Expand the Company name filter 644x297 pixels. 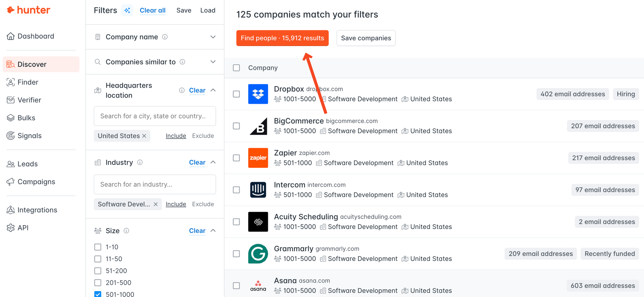tap(213, 37)
